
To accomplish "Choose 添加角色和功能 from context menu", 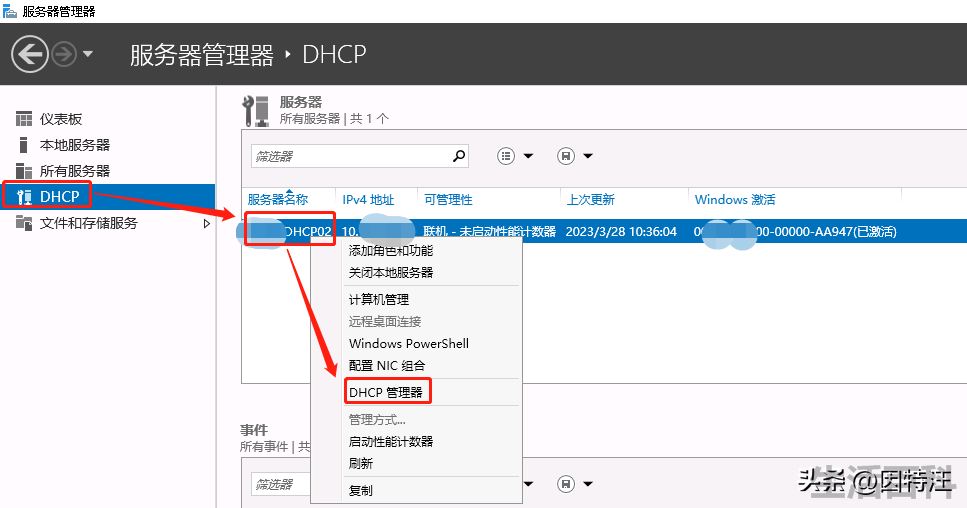I will click(x=391, y=250).
